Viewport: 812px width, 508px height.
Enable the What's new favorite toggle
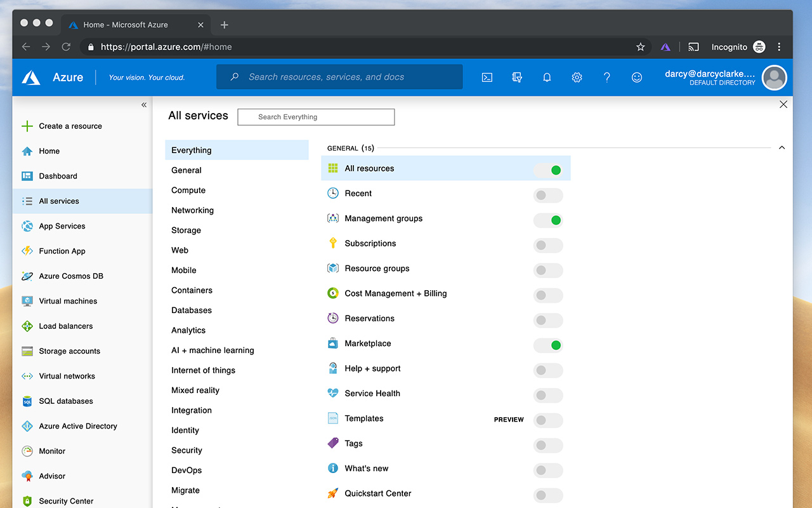point(548,471)
